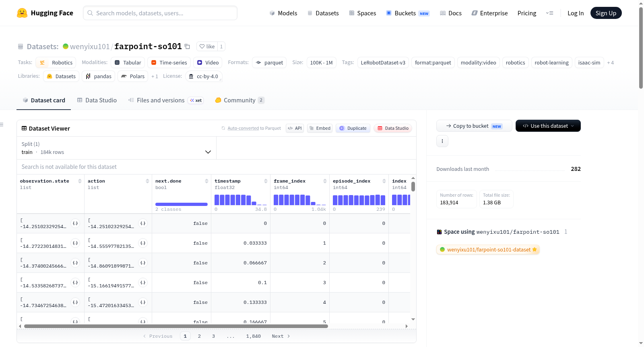The height and width of the screenshot is (347, 644).
Task: Like the farpoint-so101 dataset
Action: (x=207, y=46)
